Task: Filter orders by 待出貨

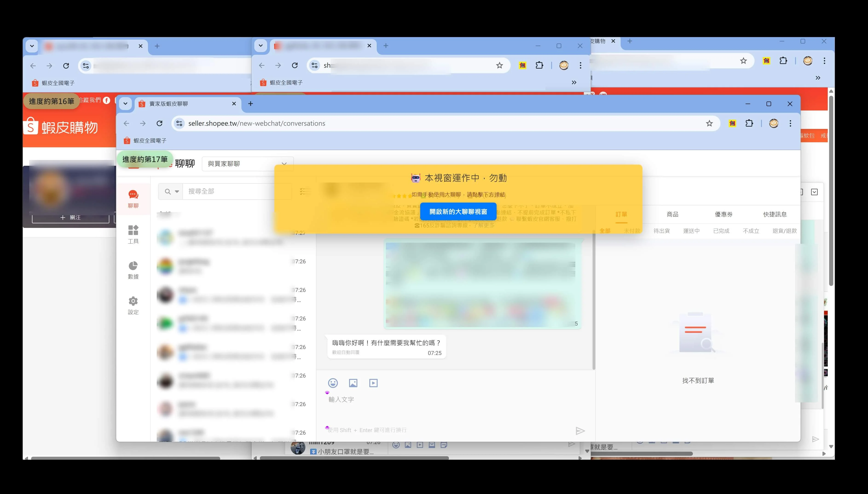Action: click(x=662, y=231)
